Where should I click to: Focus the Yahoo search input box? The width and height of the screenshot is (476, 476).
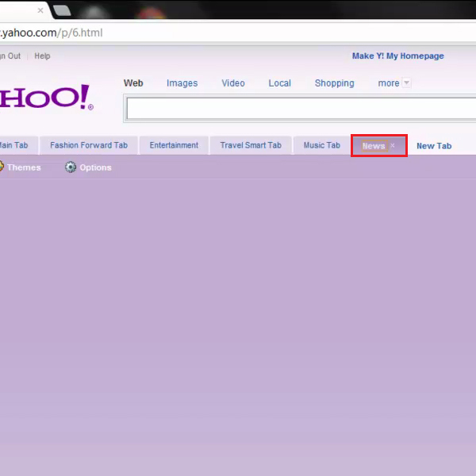click(x=301, y=109)
